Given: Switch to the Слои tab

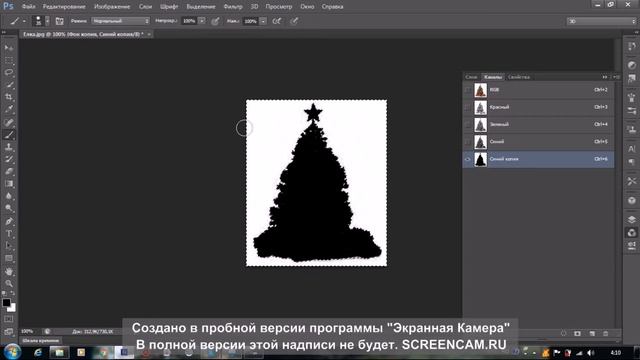Looking at the screenshot, I should click(471, 77).
